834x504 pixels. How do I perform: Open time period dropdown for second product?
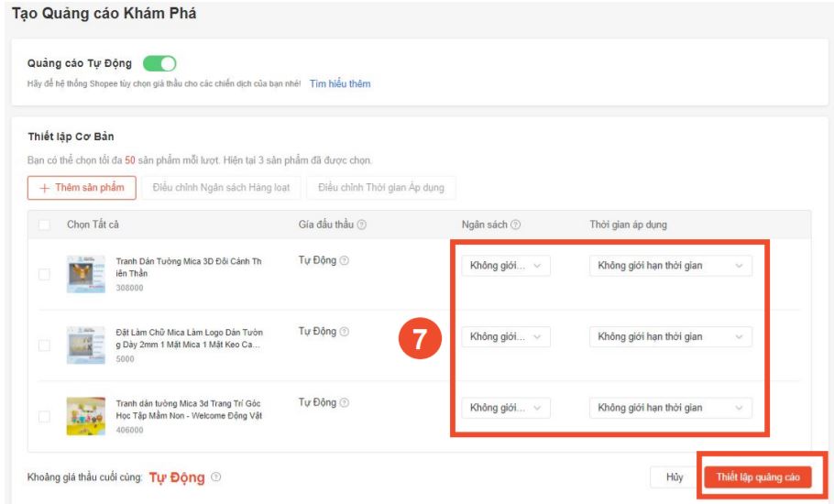coord(670,336)
